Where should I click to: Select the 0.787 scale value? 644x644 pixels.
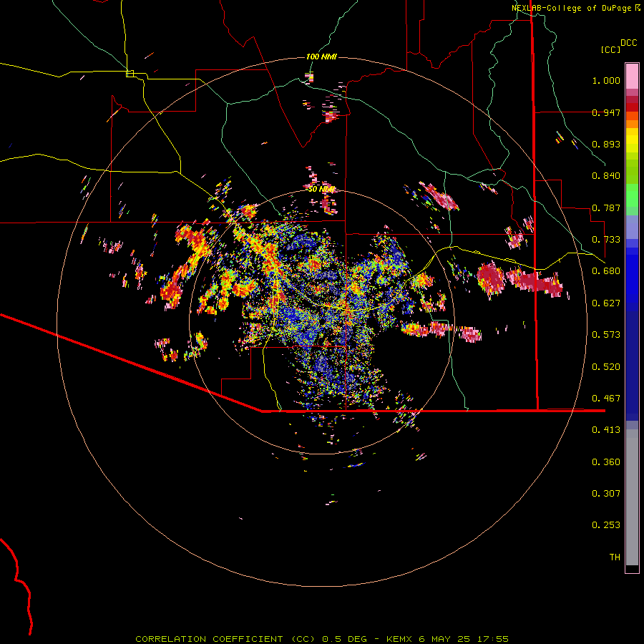[x=606, y=208]
